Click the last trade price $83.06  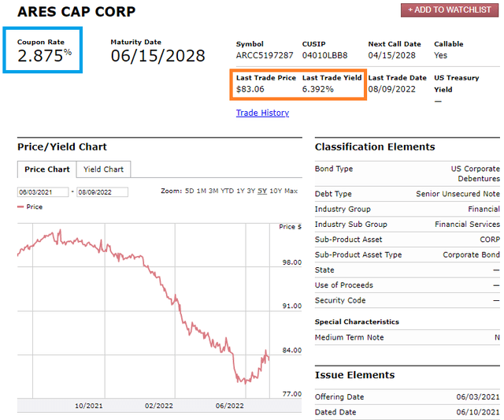click(250, 89)
